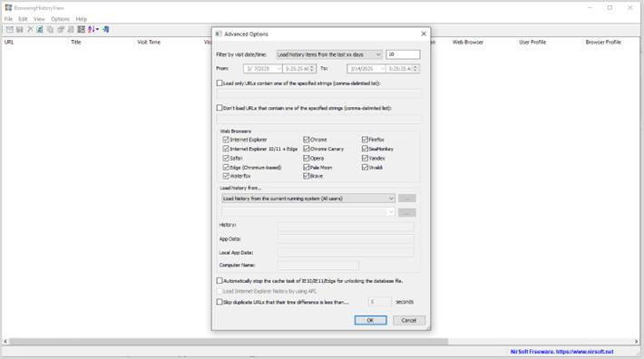
Task: Click the BrowsingHistoryView app icon in title bar
Action: pos(8,8)
